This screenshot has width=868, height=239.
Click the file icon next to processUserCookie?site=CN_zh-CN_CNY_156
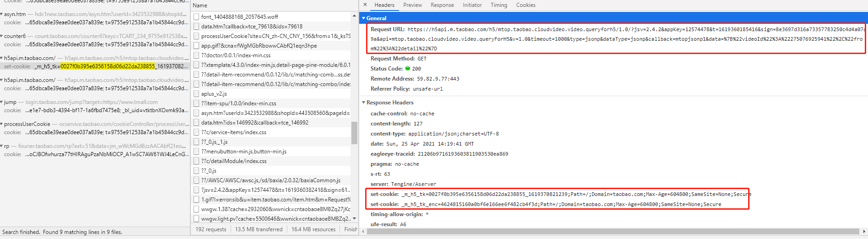tap(196, 36)
